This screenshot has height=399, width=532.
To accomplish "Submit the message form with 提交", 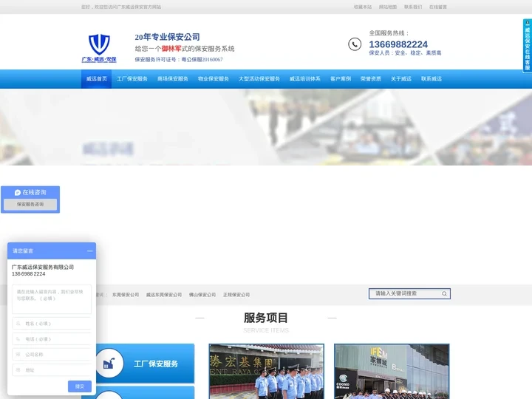I will coord(80,386).
